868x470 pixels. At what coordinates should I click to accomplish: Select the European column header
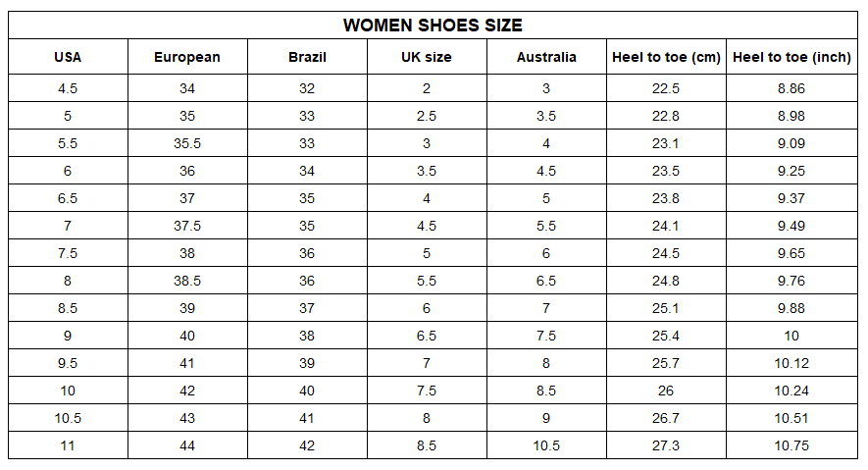(187, 57)
